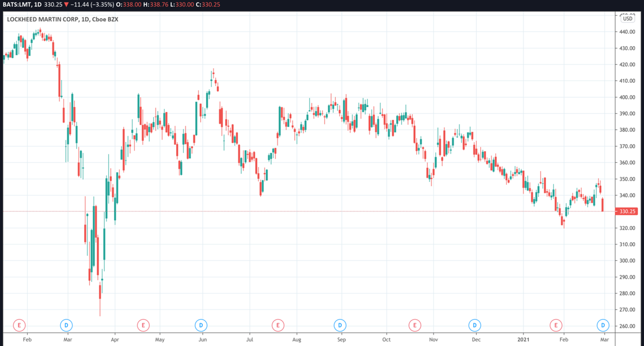Click the Jul label on the time axis

pos(250,339)
